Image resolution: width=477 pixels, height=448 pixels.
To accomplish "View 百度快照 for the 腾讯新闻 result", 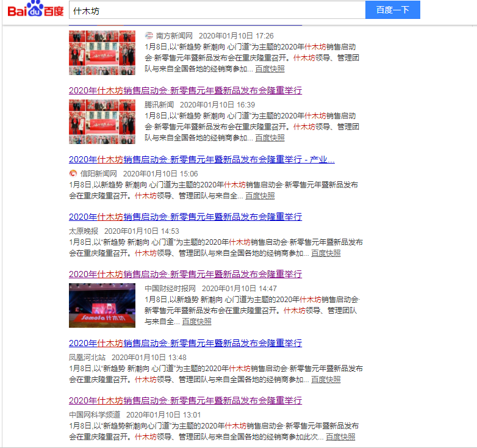I will coord(270,138).
